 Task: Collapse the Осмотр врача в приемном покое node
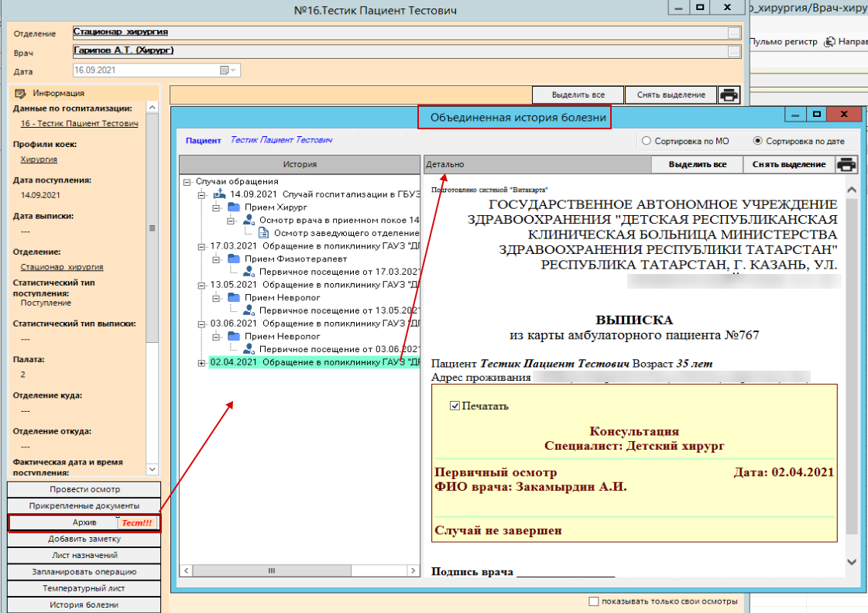pyautogui.click(x=231, y=221)
